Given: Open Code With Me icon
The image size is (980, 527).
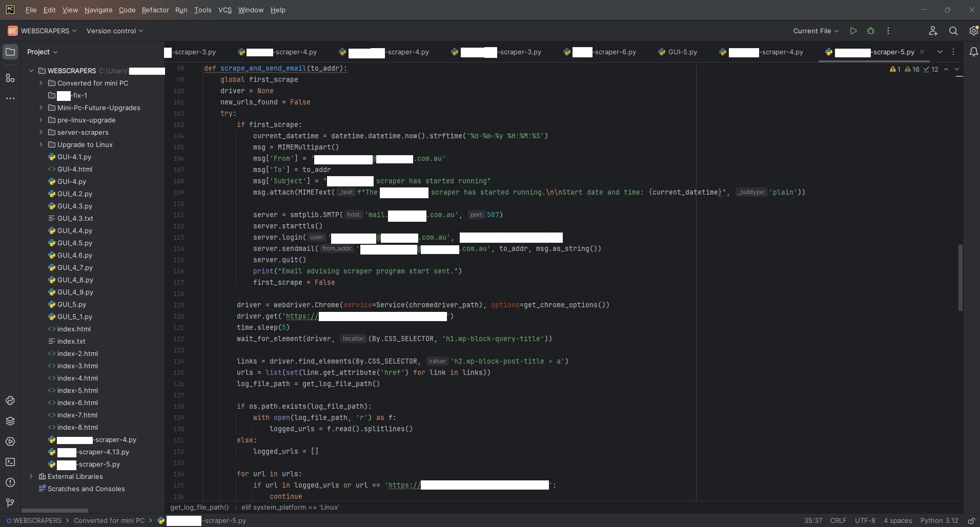Looking at the screenshot, I should (x=933, y=31).
